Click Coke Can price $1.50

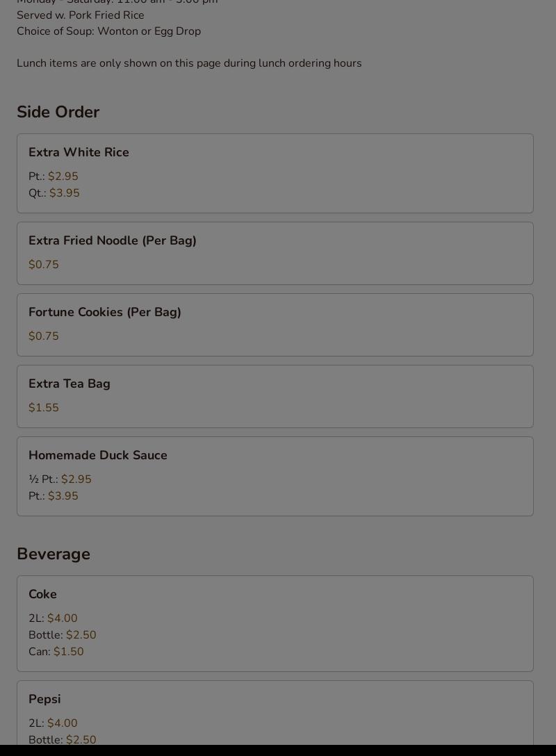click(x=69, y=652)
